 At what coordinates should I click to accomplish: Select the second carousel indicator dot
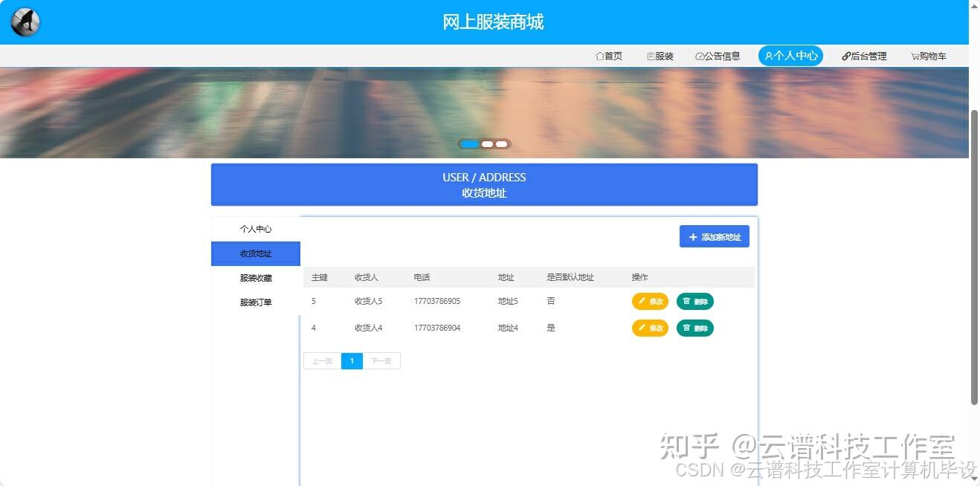[x=487, y=144]
